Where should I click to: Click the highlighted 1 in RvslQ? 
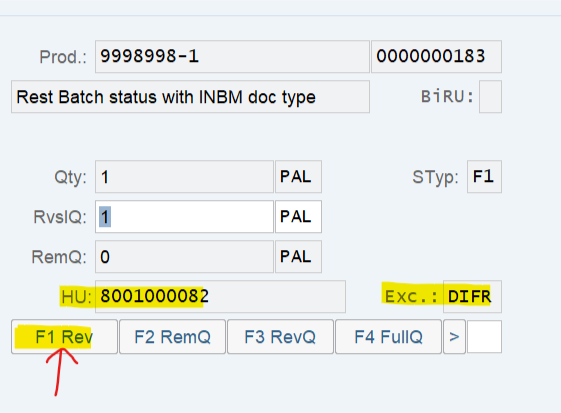pyautogui.click(x=105, y=217)
